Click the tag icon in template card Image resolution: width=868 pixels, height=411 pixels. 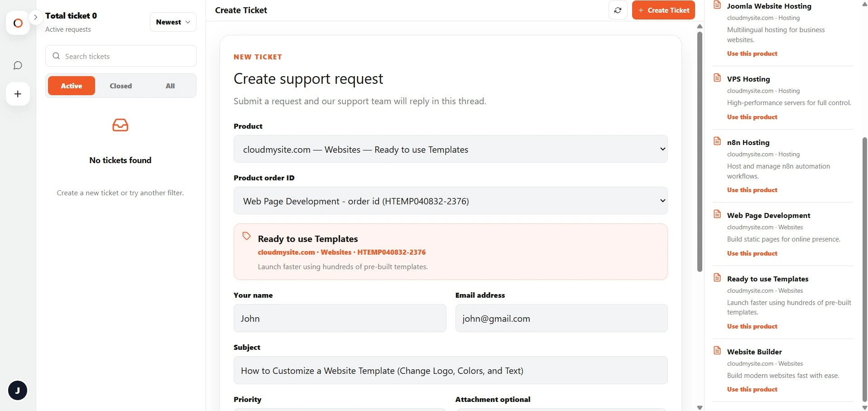246,236
